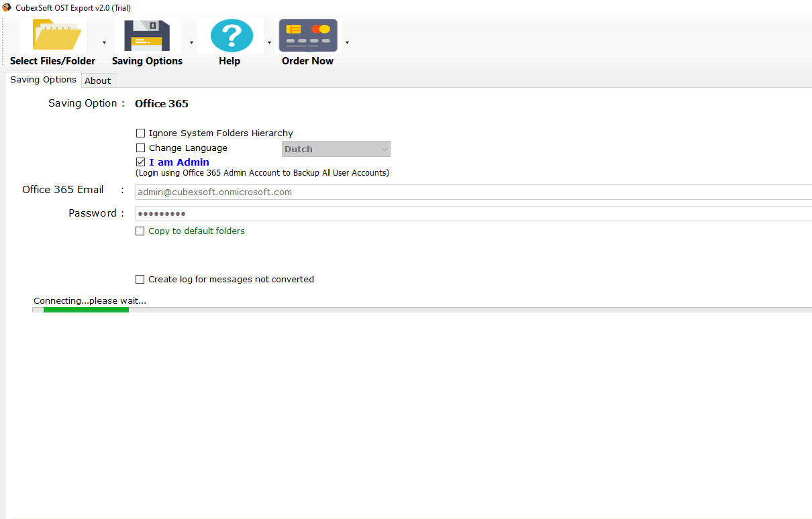The image size is (812, 519).
Task: Click the Select Files/Folder folder icon
Action: click(x=56, y=36)
